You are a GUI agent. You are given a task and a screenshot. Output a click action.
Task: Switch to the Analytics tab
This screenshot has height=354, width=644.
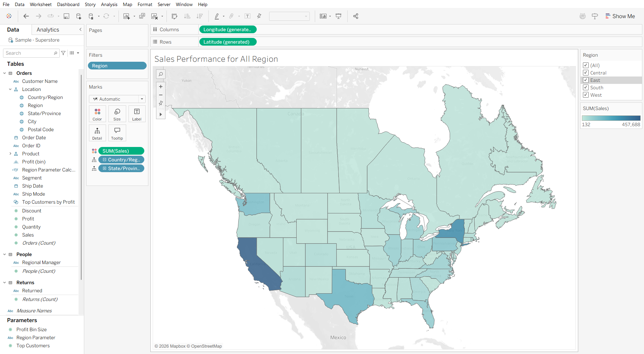coord(48,30)
